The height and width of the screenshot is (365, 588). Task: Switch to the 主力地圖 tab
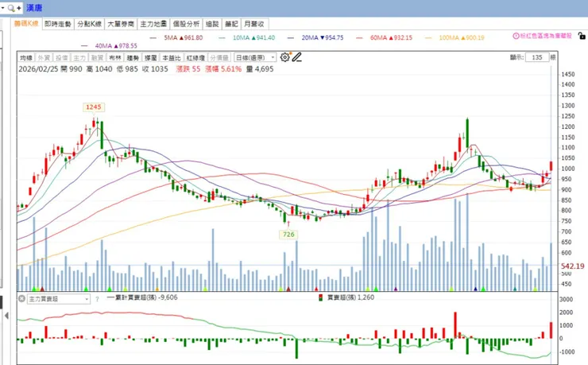coord(153,24)
